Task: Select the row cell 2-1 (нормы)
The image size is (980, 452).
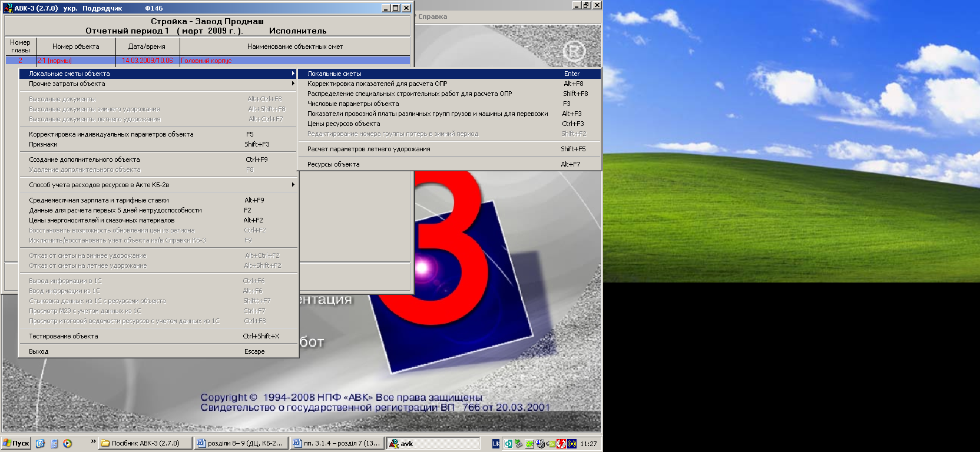Action: tap(76, 61)
